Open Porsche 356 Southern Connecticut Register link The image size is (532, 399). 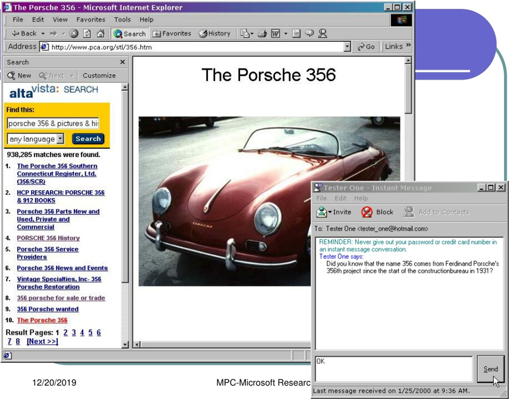click(57, 174)
